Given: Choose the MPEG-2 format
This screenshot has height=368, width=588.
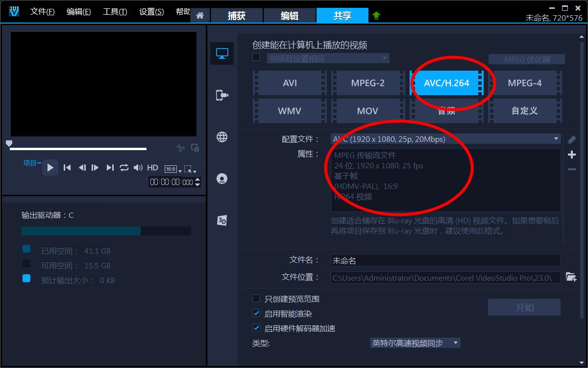Looking at the screenshot, I should (x=367, y=83).
